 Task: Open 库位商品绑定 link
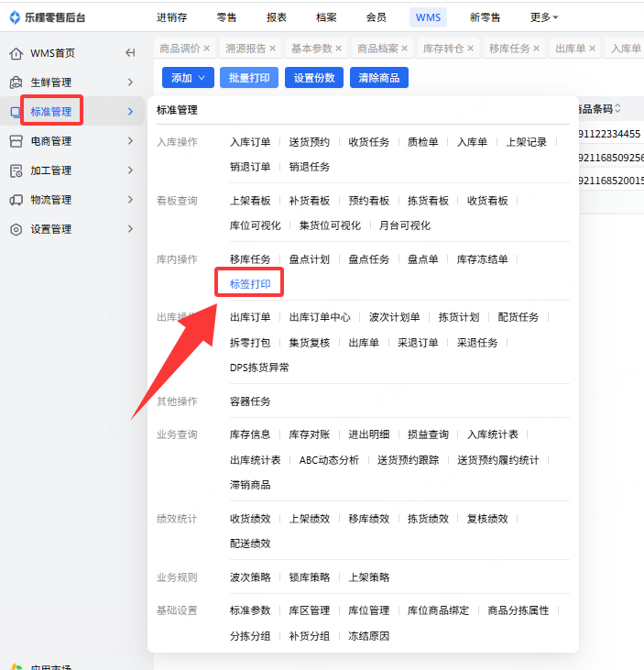click(x=438, y=610)
